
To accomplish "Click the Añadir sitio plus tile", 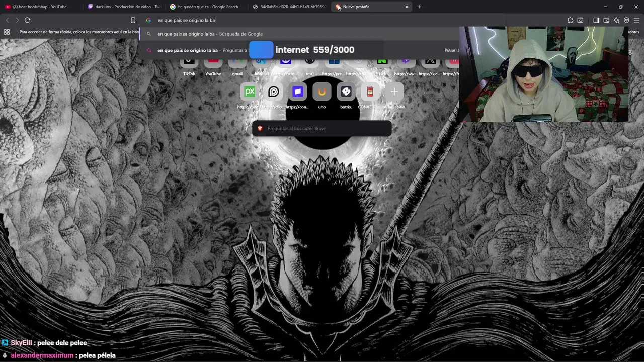I will [394, 96].
